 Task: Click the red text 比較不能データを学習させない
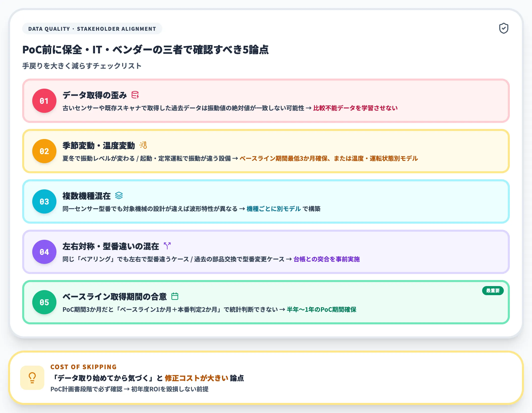point(355,108)
